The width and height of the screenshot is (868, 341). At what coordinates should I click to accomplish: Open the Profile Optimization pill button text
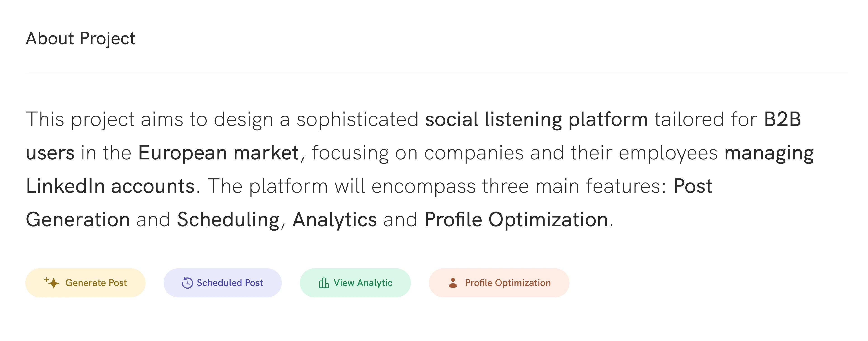pos(507,283)
